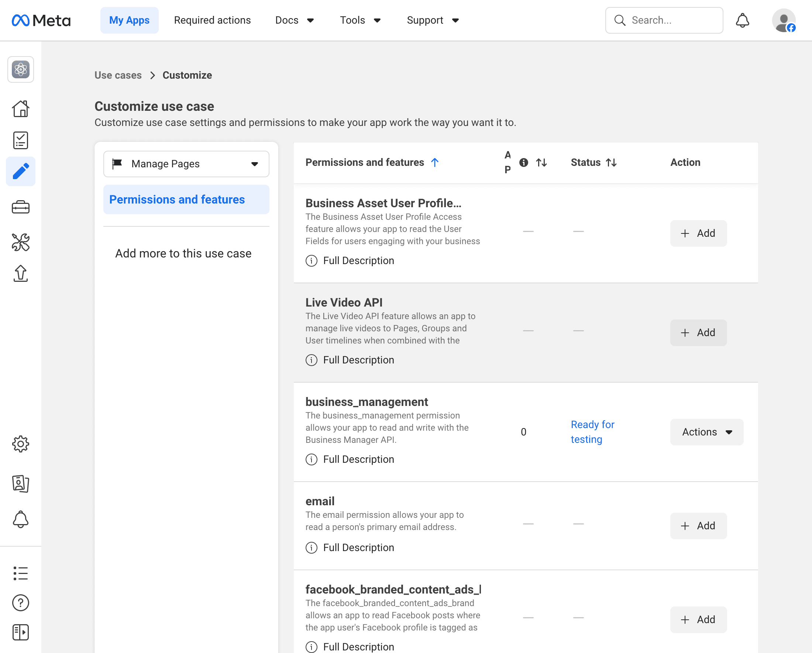Viewport: 812px width, 653px height.
Task: Click info icon for business_management description
Action: [x=312, y=459]
